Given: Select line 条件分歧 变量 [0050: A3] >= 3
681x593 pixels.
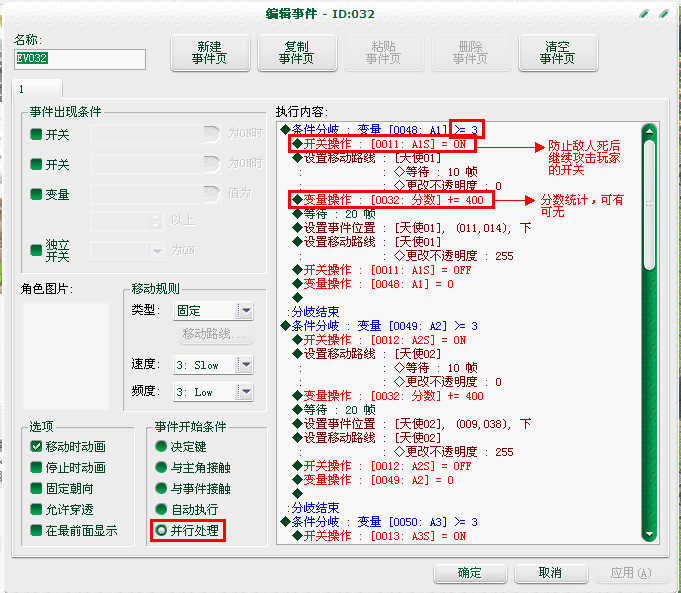Looking at the screenshot, I should click(x=379, y=522).
